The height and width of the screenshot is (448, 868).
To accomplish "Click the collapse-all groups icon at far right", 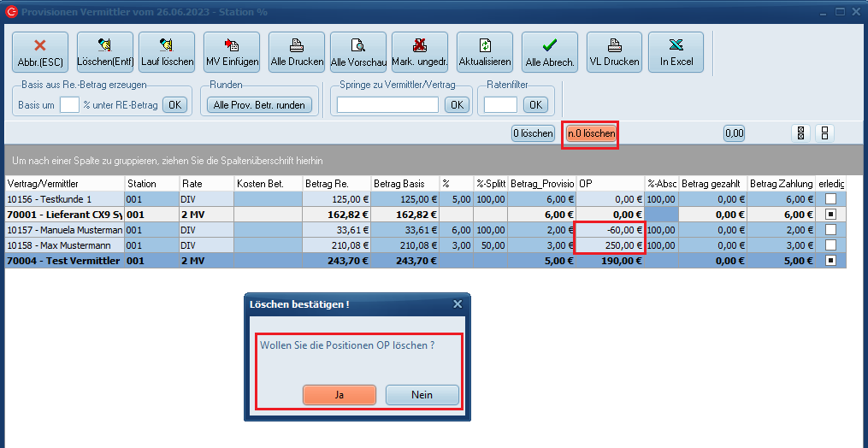I will point(824,133).
